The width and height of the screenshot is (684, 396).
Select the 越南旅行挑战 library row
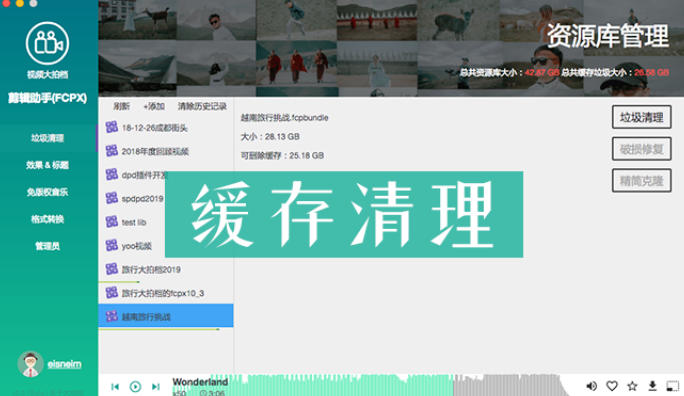click(166, 316)
